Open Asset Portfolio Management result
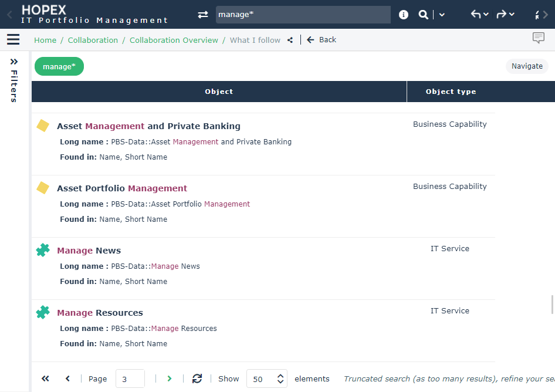 coord(122,188)
